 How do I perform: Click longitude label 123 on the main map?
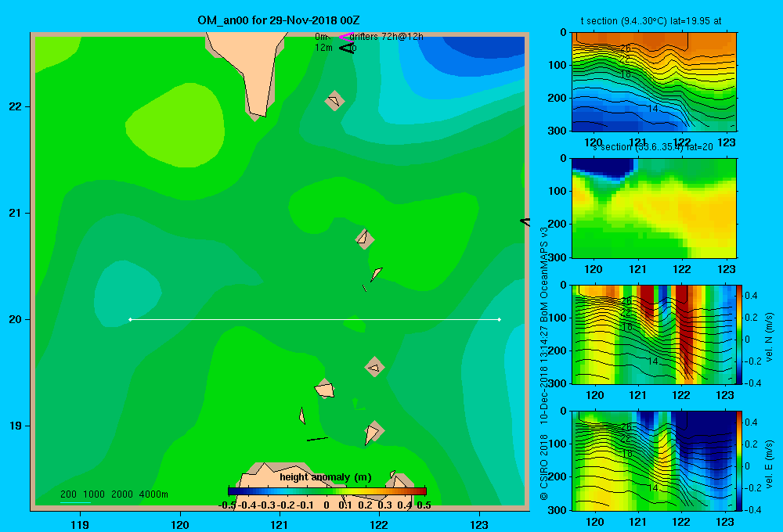point(479,525)
